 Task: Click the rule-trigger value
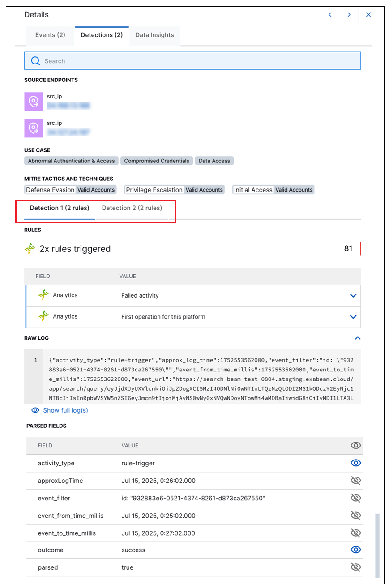tap(138, 463)
